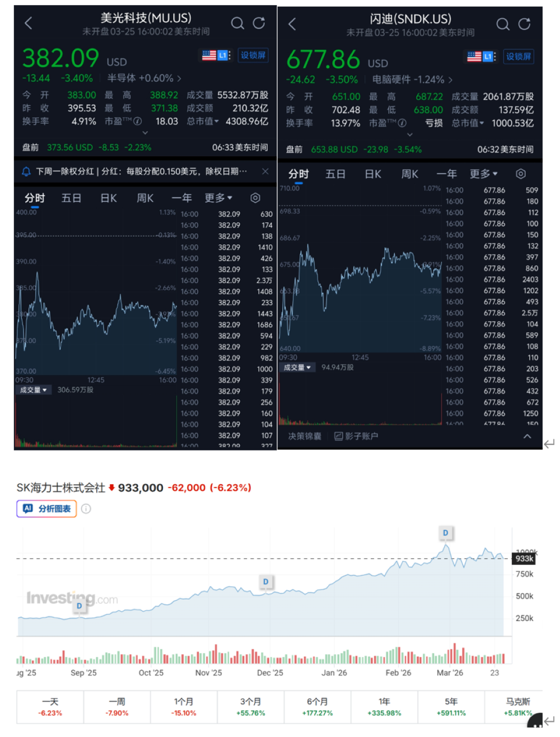The image size is (560, 737).
Task: Toggle the L1 quote level badge on SNDK
Action: [487, 56]
